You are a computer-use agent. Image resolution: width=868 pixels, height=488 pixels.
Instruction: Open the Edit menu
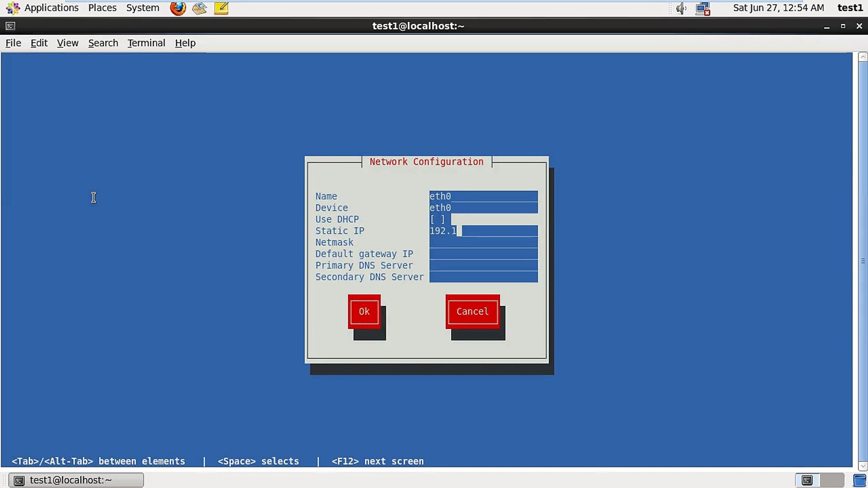click(39, 43)
